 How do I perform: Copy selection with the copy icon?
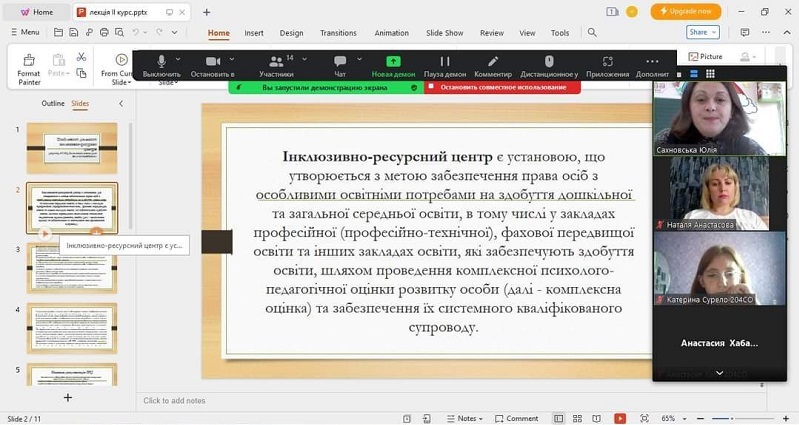coord(81,73)
